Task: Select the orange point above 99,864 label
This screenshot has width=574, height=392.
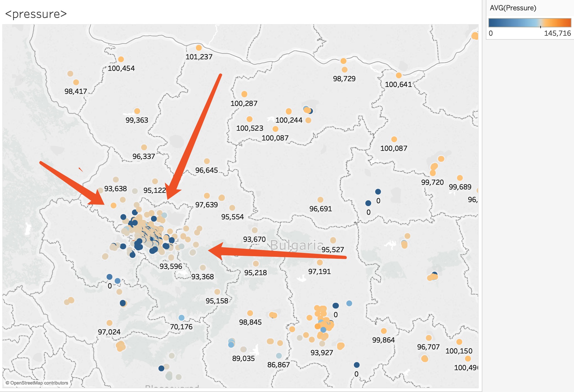Action: pos(384,331)
